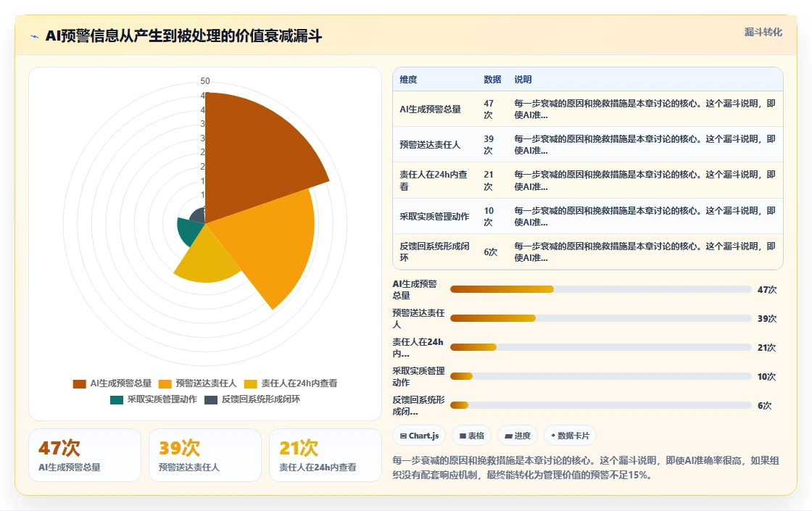Click the Chart.js tag button
The height and width of the screenshot is (511, 812).
pos(420,436)
